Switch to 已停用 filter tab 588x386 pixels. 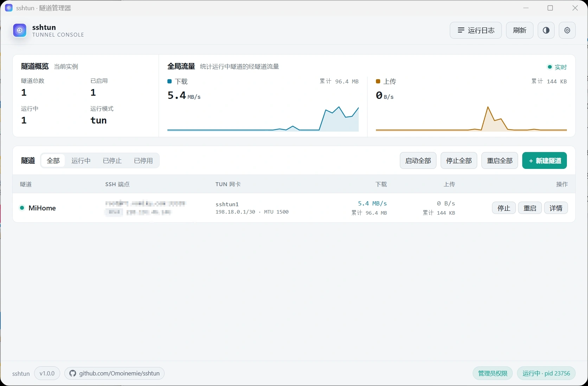143,160
